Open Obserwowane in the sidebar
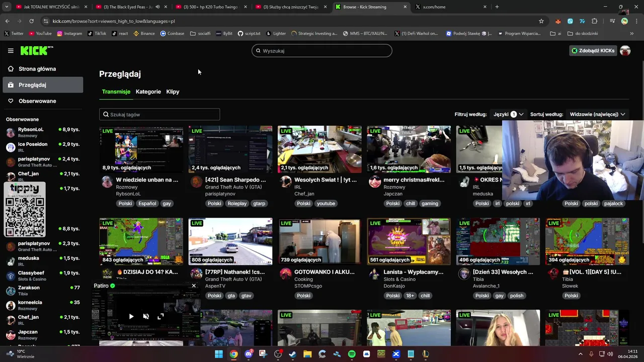 click(x=43, y=101)
